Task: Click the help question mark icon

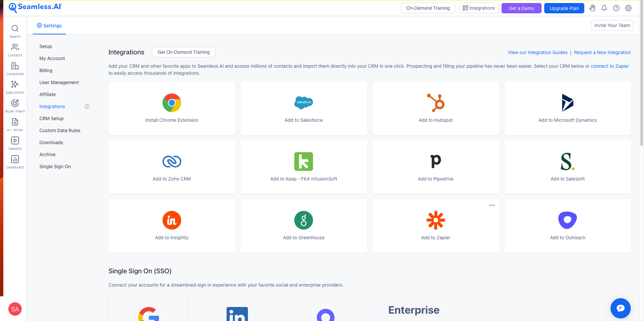Action: pyautogui.click(x=616, y=8)
